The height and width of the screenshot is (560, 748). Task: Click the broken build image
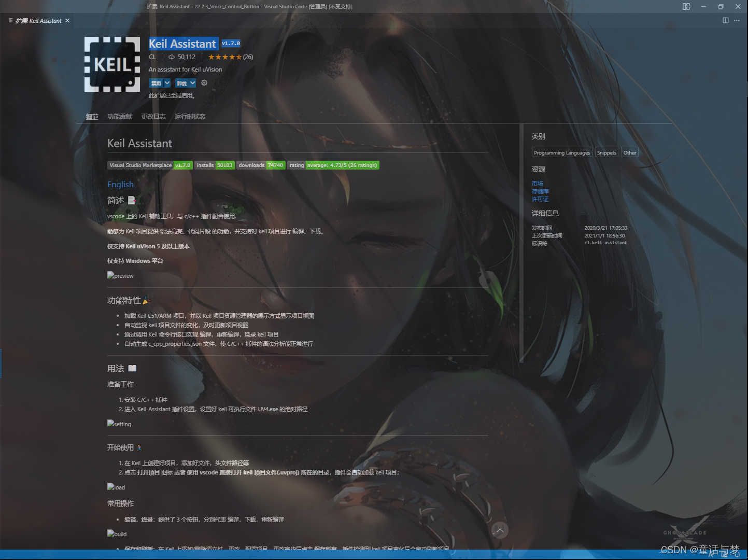tap(117, 534)
